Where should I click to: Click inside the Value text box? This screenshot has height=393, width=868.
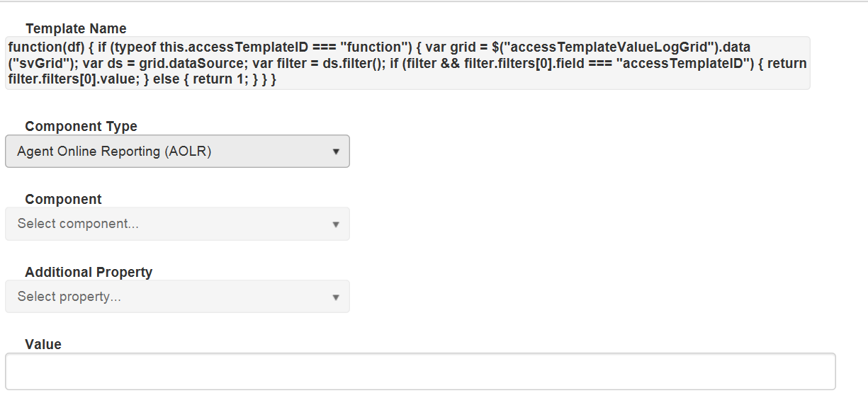(x=419, y=371)
